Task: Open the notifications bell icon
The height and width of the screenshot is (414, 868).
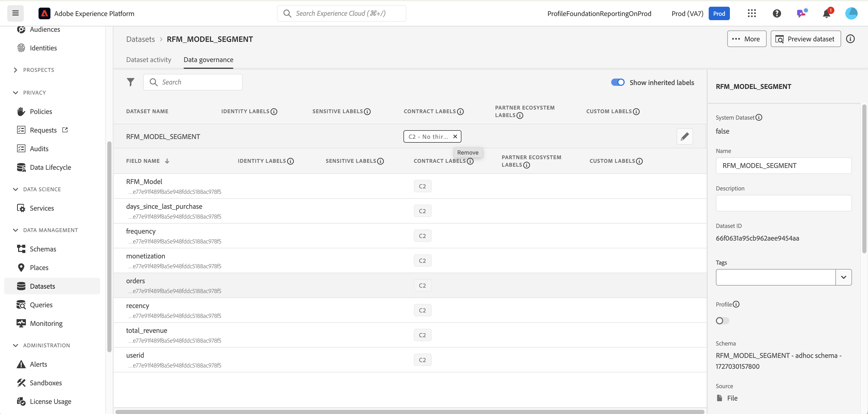Action: pyautogui.click(x=826, y=13)
